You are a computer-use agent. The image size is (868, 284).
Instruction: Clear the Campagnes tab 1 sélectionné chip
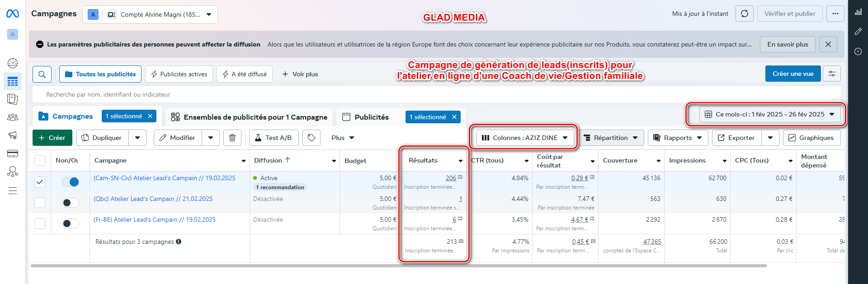click(150, 116)
